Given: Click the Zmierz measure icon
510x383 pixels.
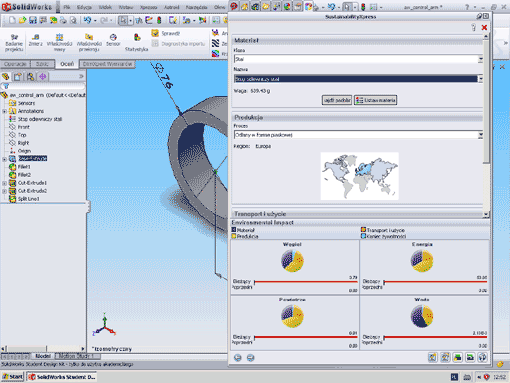Looking at the screenshot, I should 35,37.
